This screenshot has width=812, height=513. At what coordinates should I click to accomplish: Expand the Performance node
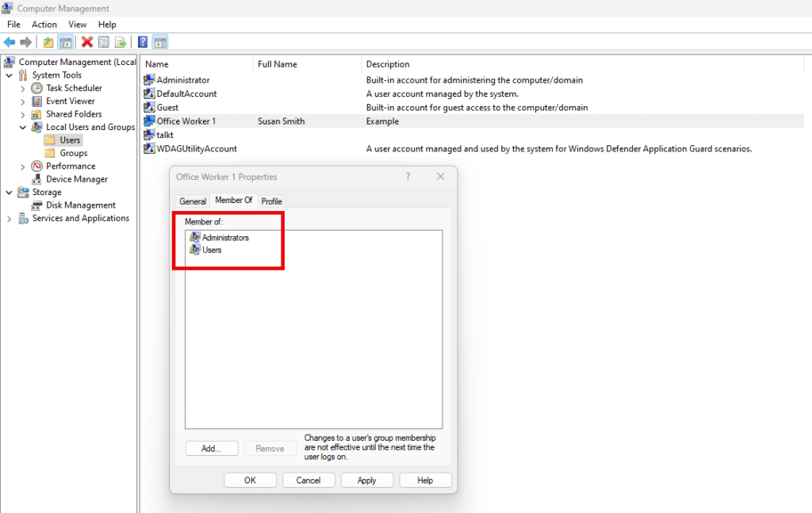point(23,167)
